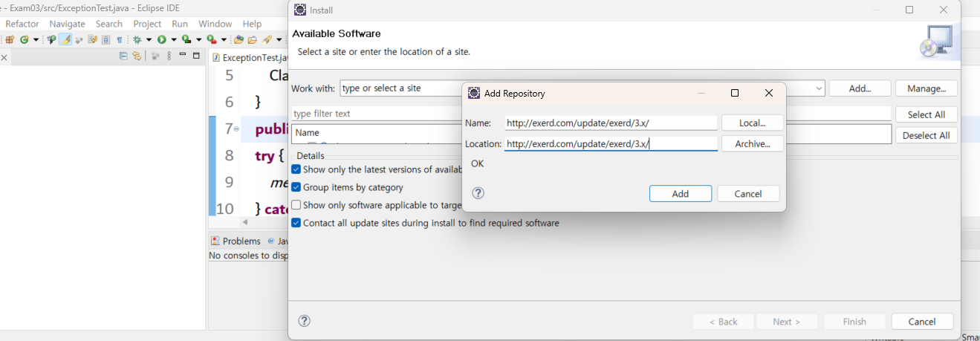Click the Search flashlight toolbar icon
The height and width of the screenshot is (341, 980).
[x=265, y=39]
